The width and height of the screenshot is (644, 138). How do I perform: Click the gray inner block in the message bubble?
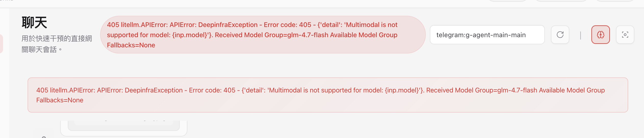pyautogui.click(x=124, y=126)
